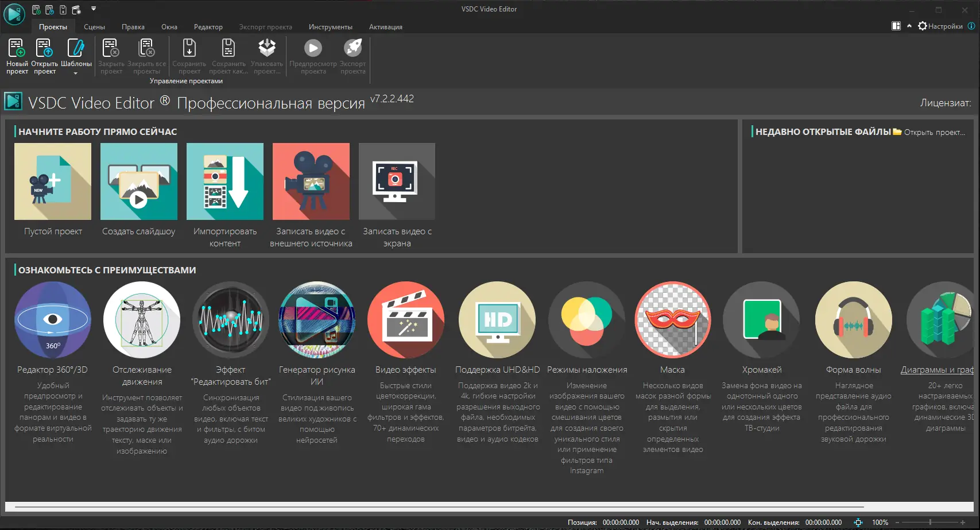Open the Правка ribbon tab

133,27
